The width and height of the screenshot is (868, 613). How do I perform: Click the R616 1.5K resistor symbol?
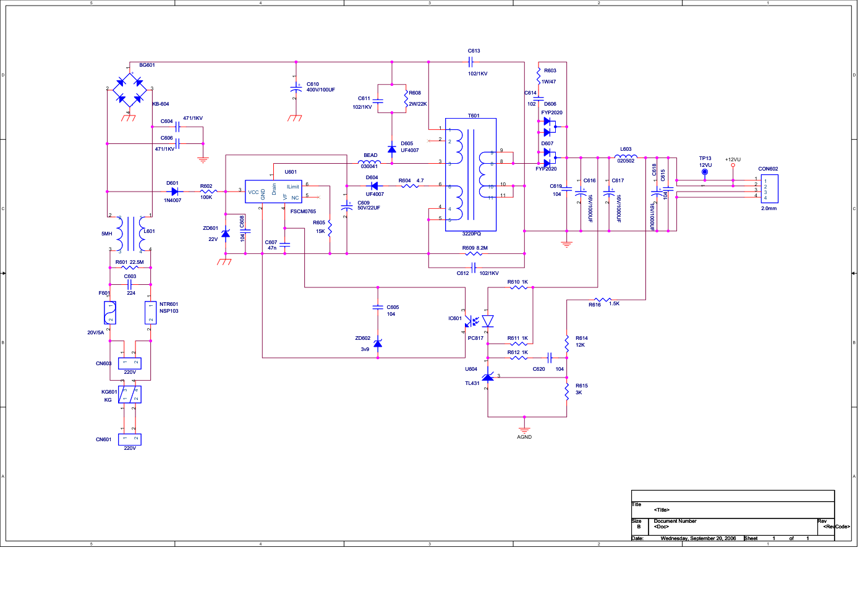click(603, 300)
